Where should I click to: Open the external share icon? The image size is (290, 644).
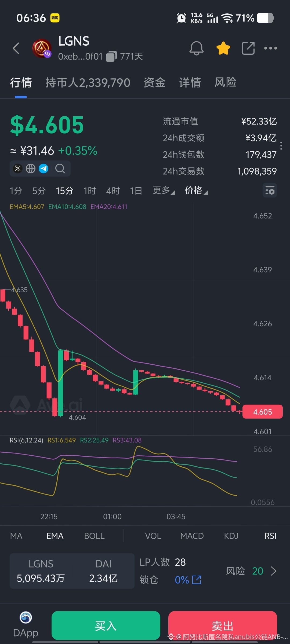[x=248, y=48]
